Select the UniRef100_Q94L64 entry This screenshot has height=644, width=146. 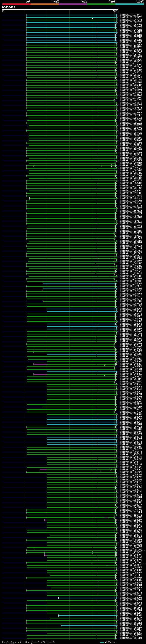coord(131,308)
